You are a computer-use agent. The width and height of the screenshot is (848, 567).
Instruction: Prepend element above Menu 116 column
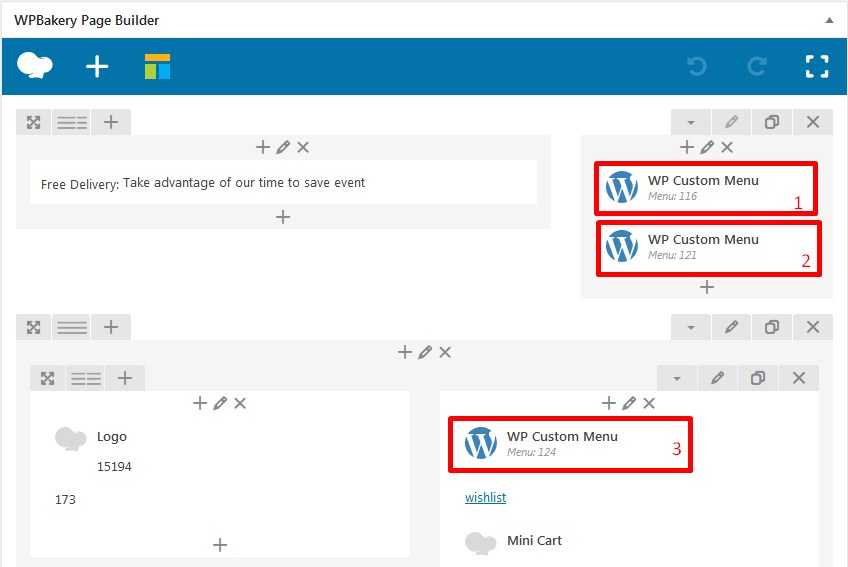(687, 147)
